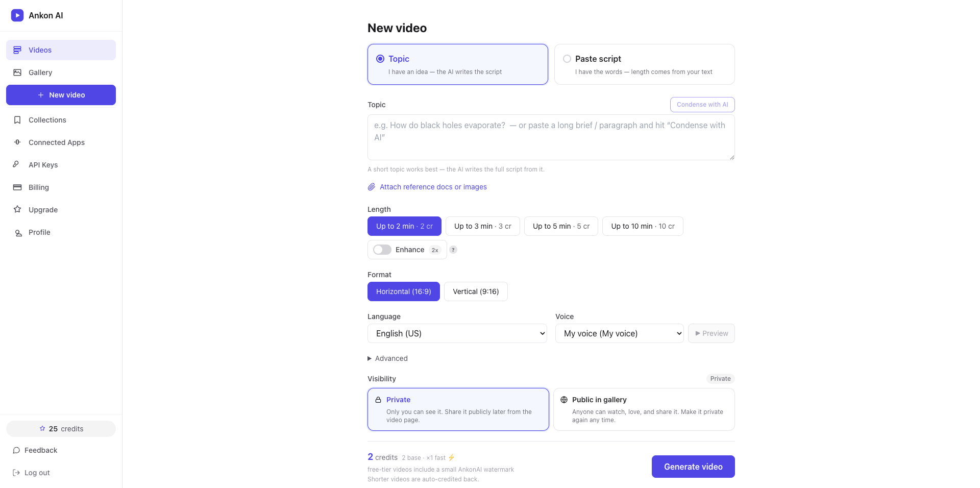Click the Generate video button
The width and height of the screenshot is (980, 488).
[x=693, y=467]
